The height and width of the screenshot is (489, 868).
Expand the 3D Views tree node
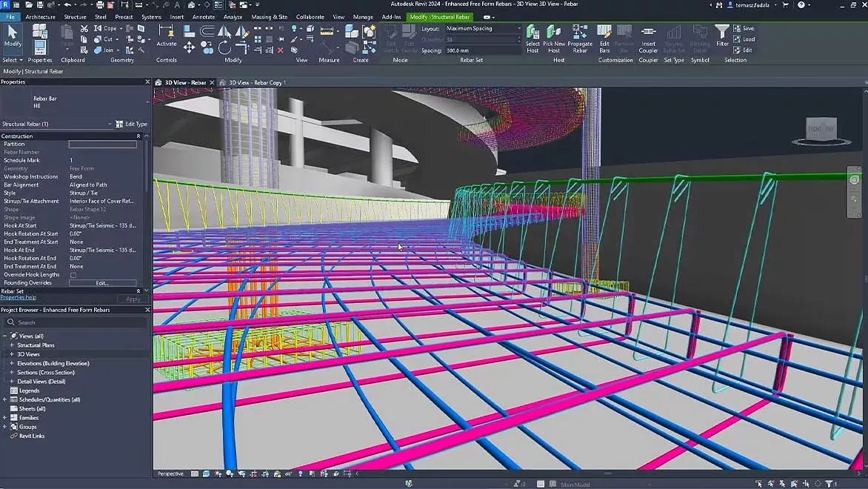[x=12, y=354]
